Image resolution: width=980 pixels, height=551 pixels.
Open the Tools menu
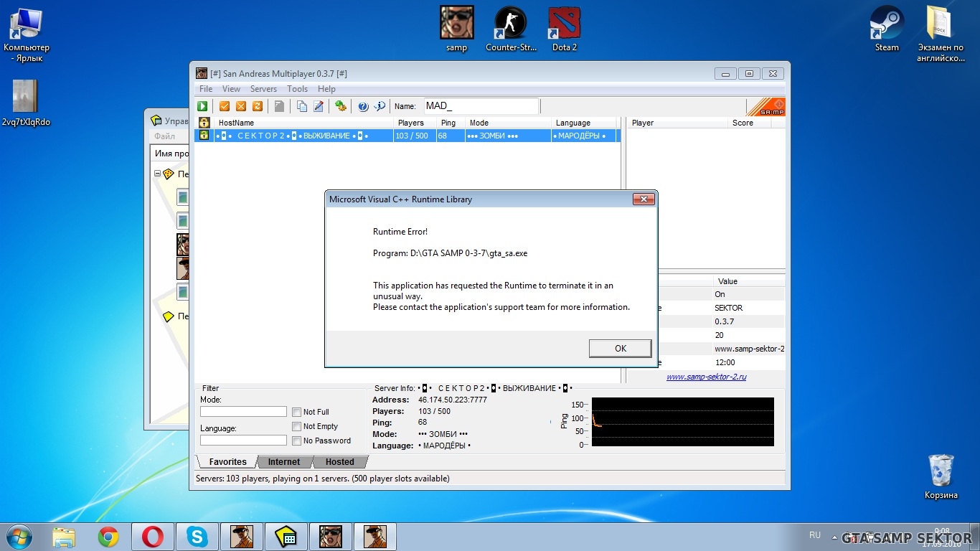(x=297, y=89)
